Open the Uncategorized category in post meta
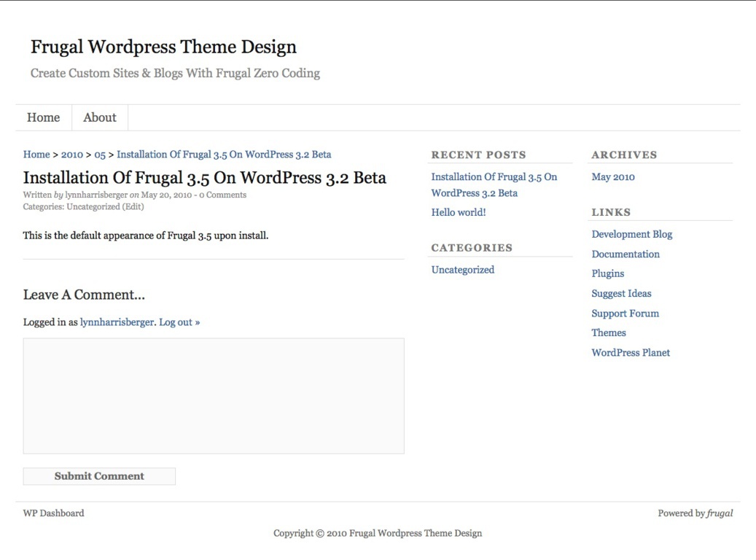The image size is (756, 560). coord(93,206)
